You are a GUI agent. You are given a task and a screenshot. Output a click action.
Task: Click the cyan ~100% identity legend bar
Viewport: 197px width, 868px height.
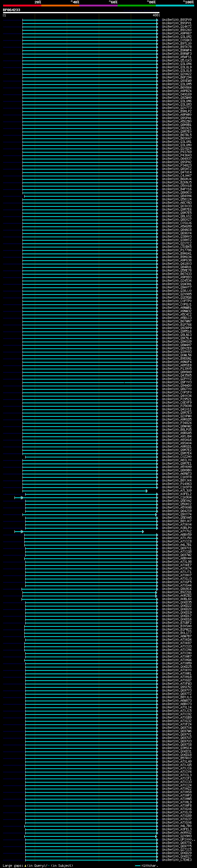[x=175, y=6]
